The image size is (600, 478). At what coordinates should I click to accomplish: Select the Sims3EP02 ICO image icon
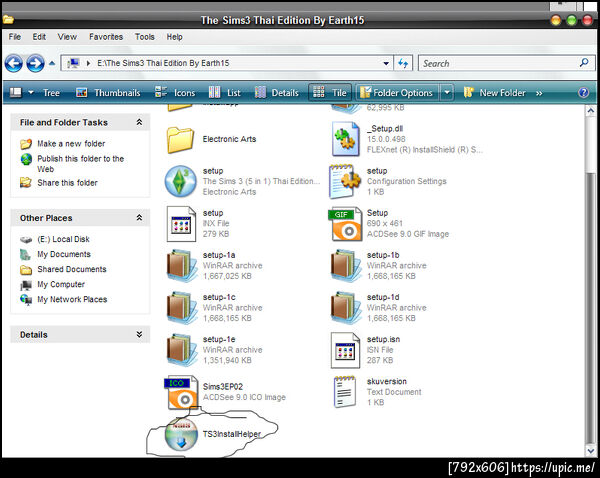point(181,392)
